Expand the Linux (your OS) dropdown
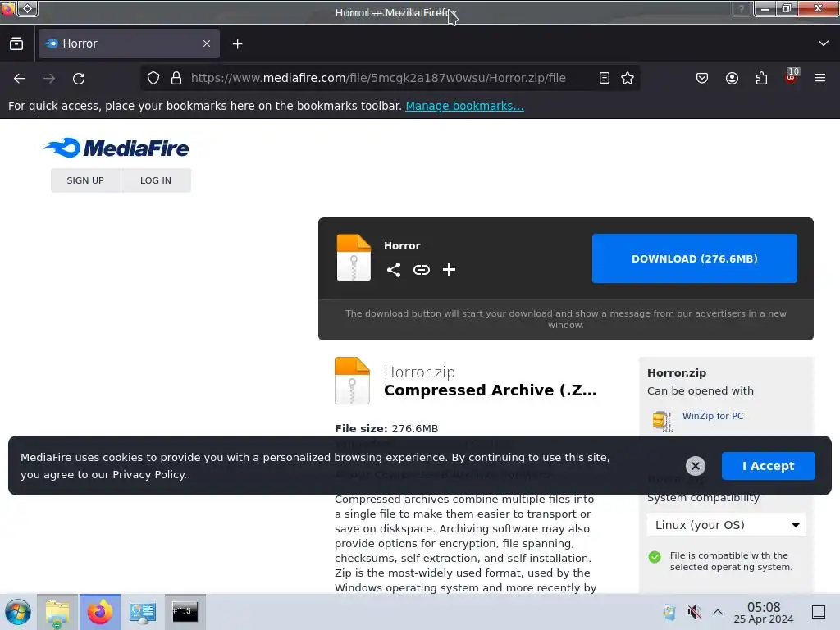Screen dimensions: 840x630 pos(726,525)
